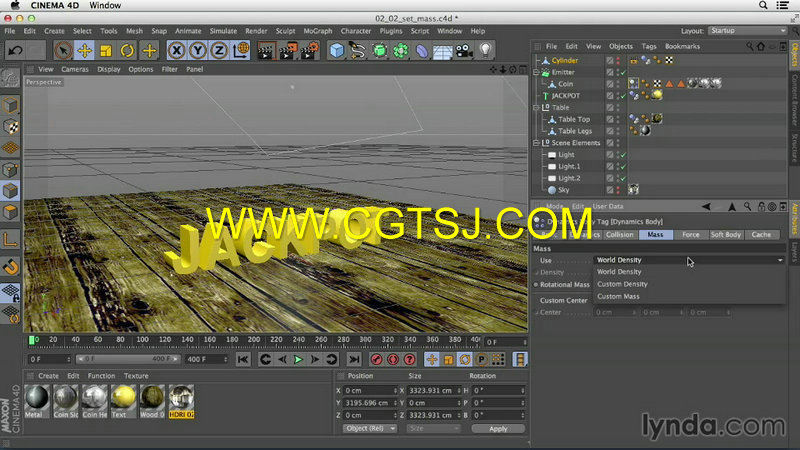This screenshot has width=800, height=450.
Task: Add a floor environment object
Action: [x=443, y=51]
